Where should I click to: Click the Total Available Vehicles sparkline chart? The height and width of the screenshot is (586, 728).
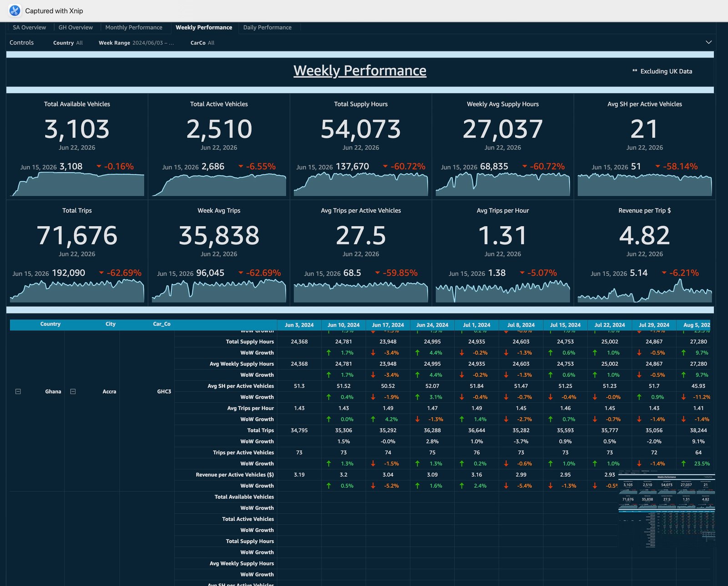coord(77,184)
